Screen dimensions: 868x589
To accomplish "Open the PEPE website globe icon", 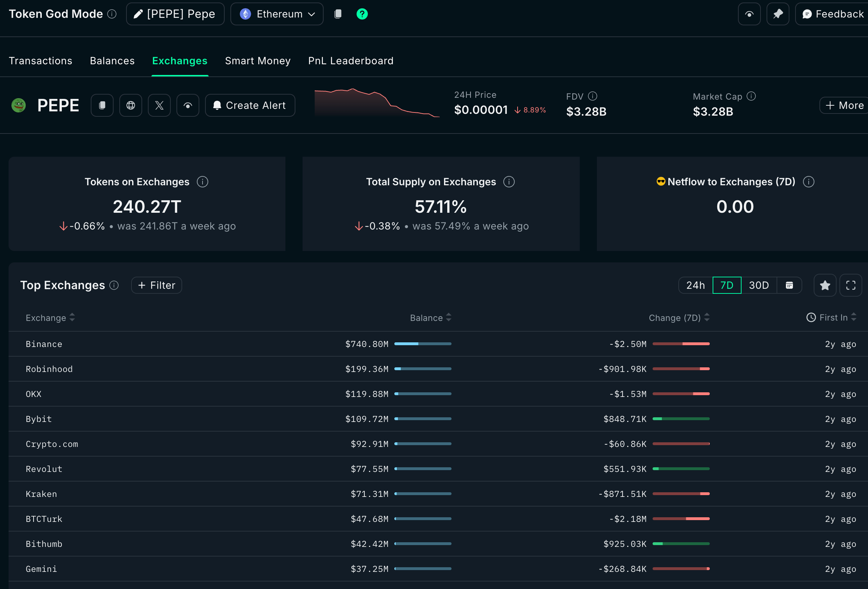I will click(131, 105).
